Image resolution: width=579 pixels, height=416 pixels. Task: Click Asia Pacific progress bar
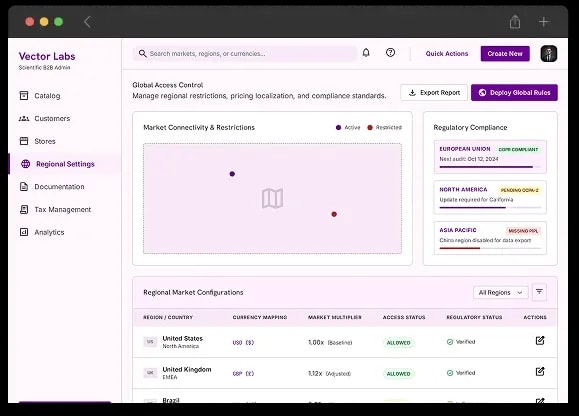[490, 248]
